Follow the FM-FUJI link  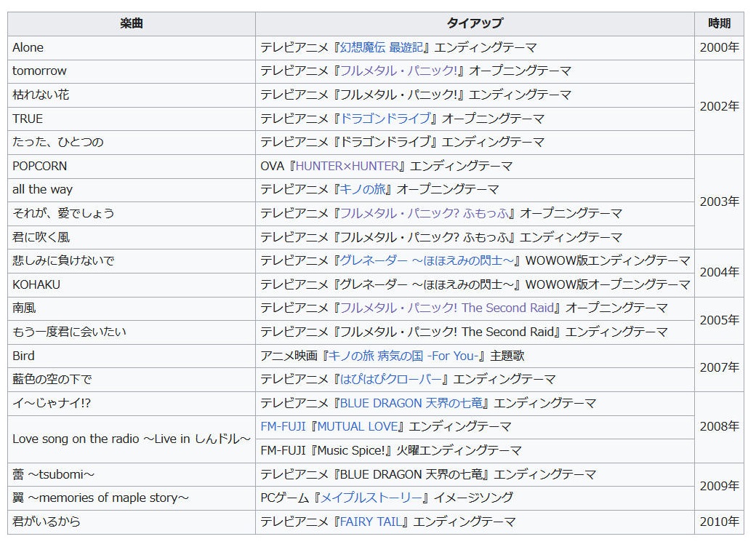tap(283, 426)
